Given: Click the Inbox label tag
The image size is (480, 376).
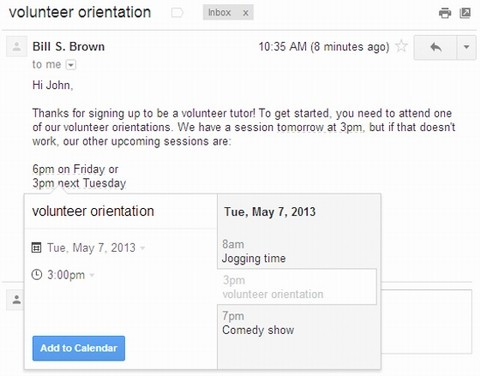Looking at the screenshot, I should click(x=219, y=13).
